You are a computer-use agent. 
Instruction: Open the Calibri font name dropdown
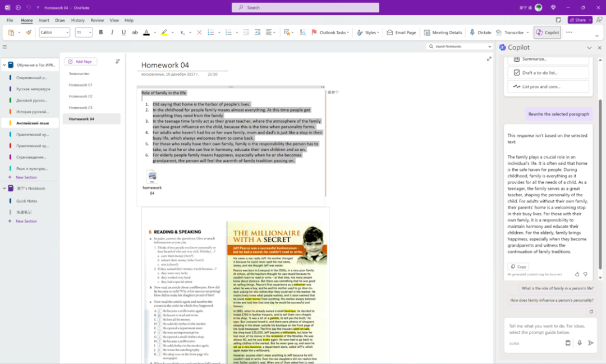tap(68, 33)
